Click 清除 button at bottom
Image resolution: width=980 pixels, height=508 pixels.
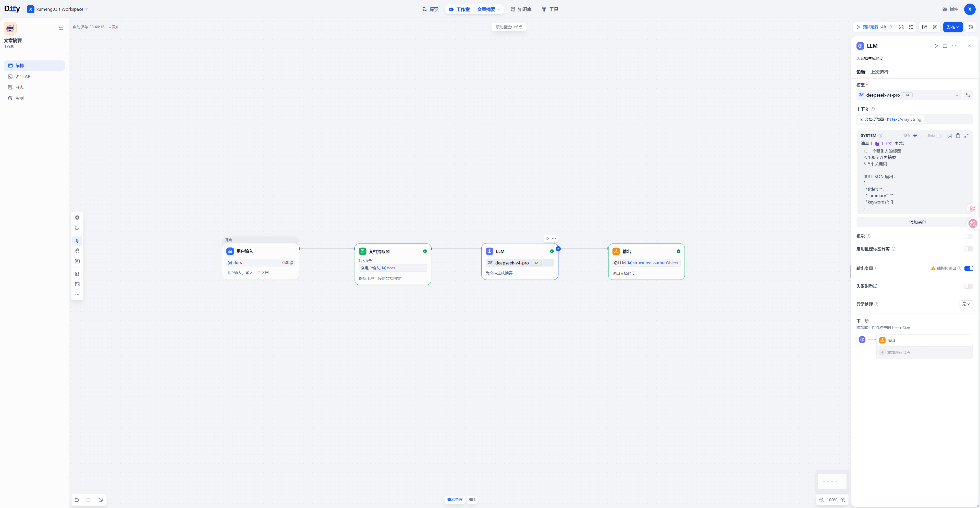point(472,500)
